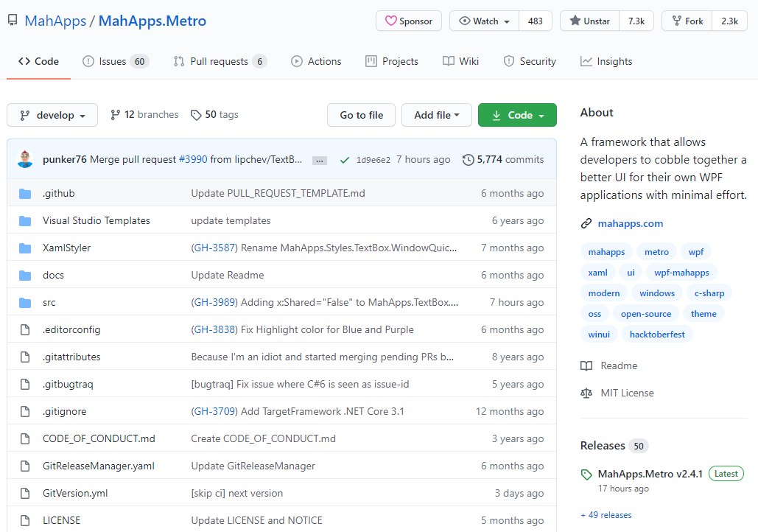Open the 'Update PULL_REQUEST_TEMPLATE.md' commit message
The height and width of the screenshot is (532, 758).
(278, 194)
